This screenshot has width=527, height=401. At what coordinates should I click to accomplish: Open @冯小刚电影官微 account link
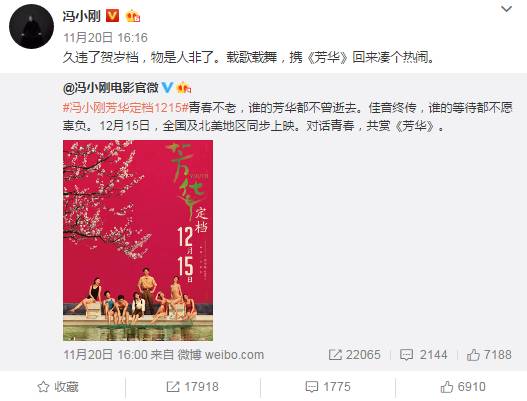click(x=111, y=88)
